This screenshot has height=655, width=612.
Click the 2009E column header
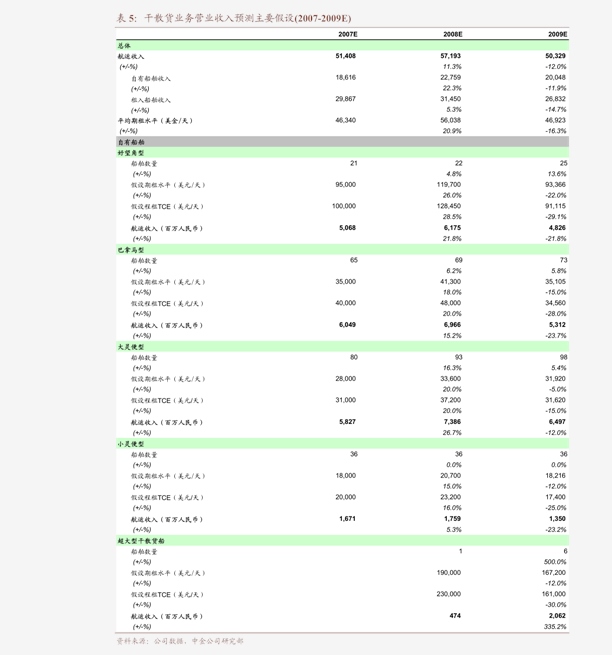(x=557, y=34)
